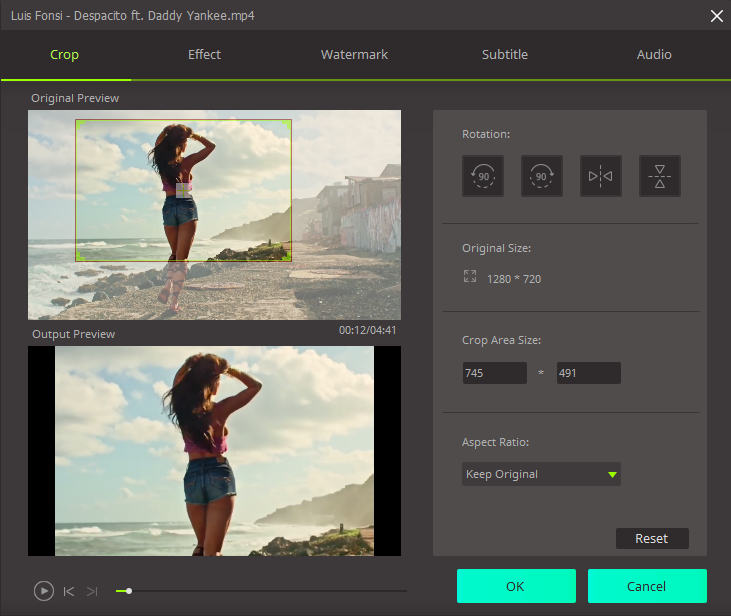Skip to next frame
This screenshot has height=616, width=731.
pos(92,591)
